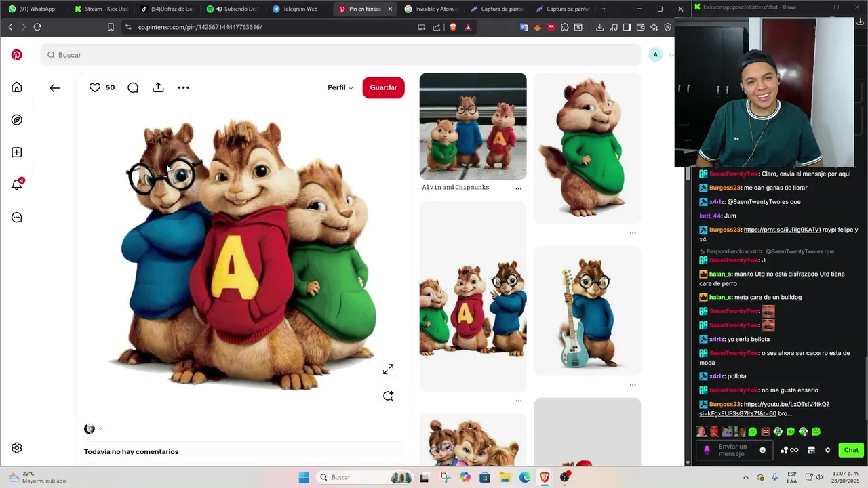Open the account chevron beside avatar A
Viewport: 868px width, 488px height.
[671, 55]
